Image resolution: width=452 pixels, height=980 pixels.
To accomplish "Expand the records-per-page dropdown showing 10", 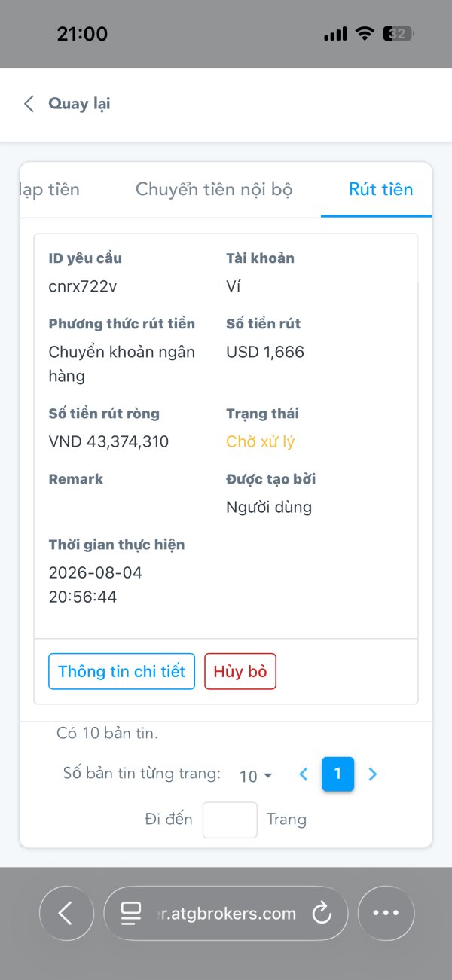I will 255,776.
